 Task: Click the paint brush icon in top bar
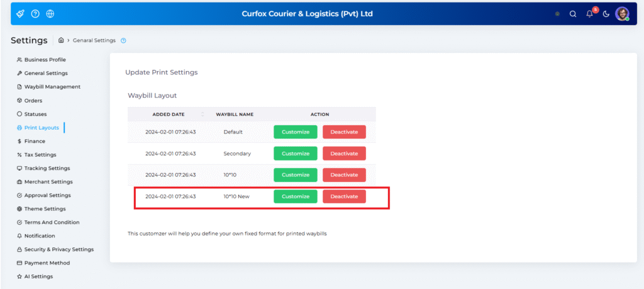tap(21, 14)
